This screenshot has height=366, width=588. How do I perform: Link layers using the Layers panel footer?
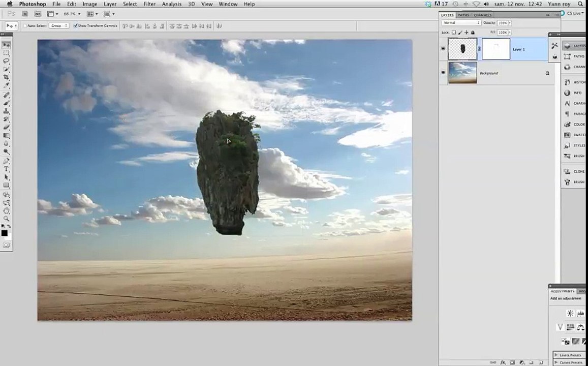493,362
